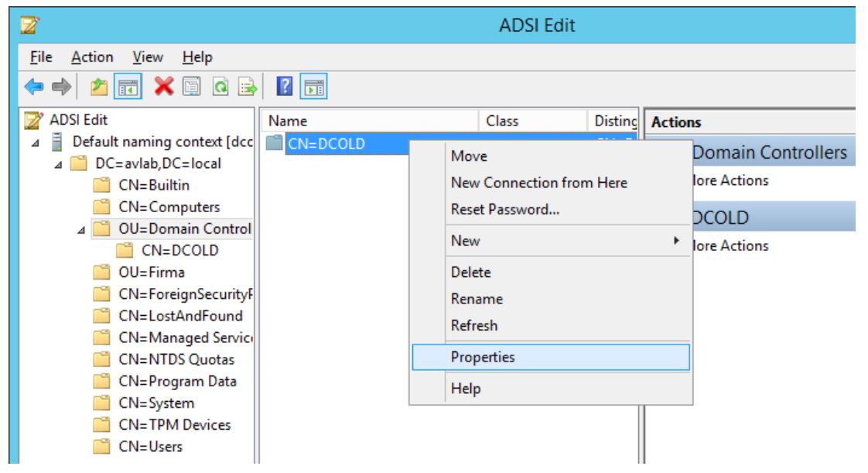Open the toolbar Properties sheet icon
This screenshot has width=868, height=473.
pos(192,87)
